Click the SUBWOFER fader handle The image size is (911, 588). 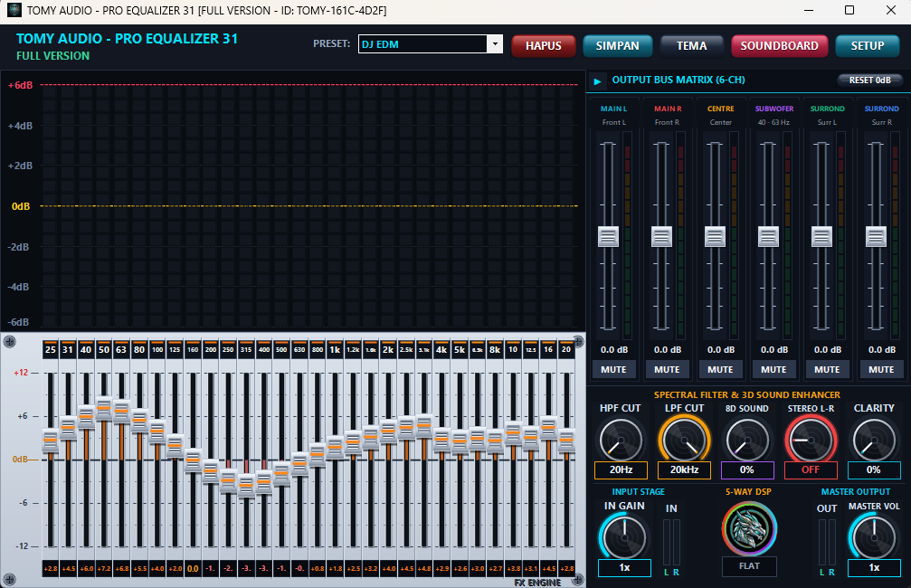[x=768, y=236]
